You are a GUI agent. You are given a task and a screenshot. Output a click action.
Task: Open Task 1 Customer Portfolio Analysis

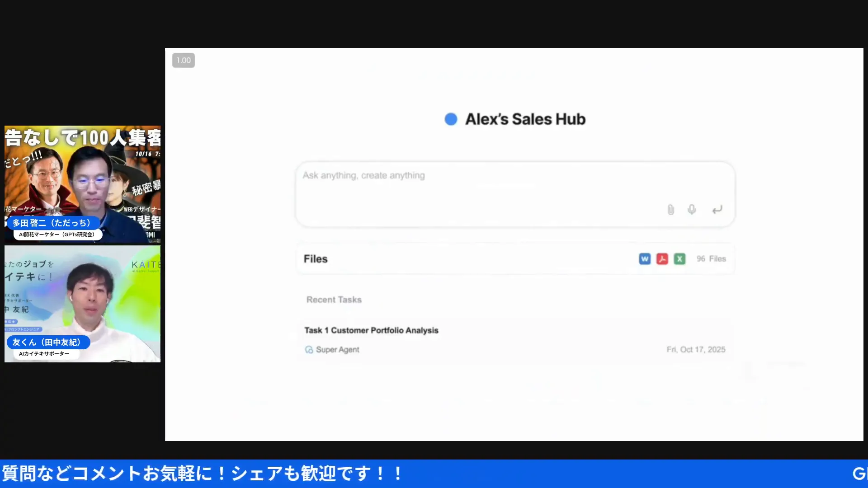tap(371, 330)
